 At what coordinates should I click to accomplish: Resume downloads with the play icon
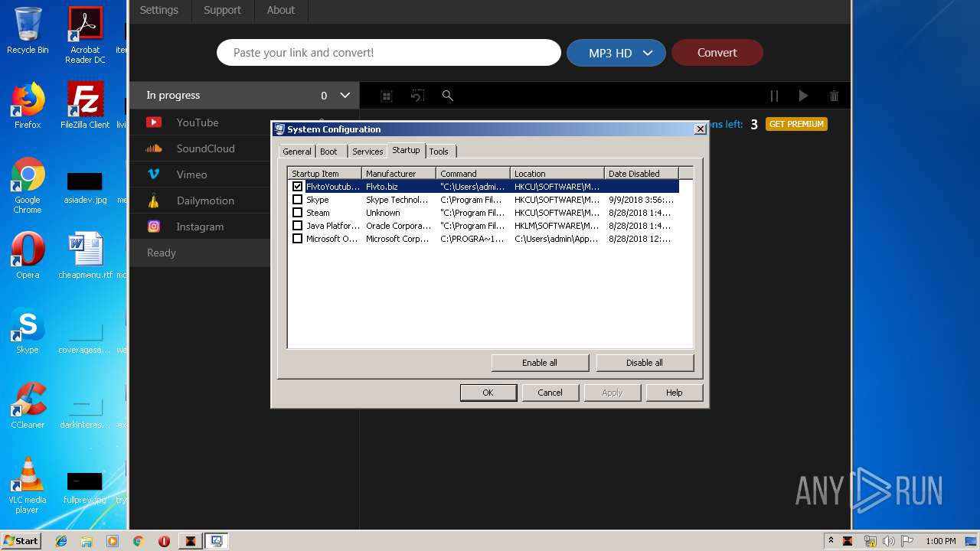(803, 96)
